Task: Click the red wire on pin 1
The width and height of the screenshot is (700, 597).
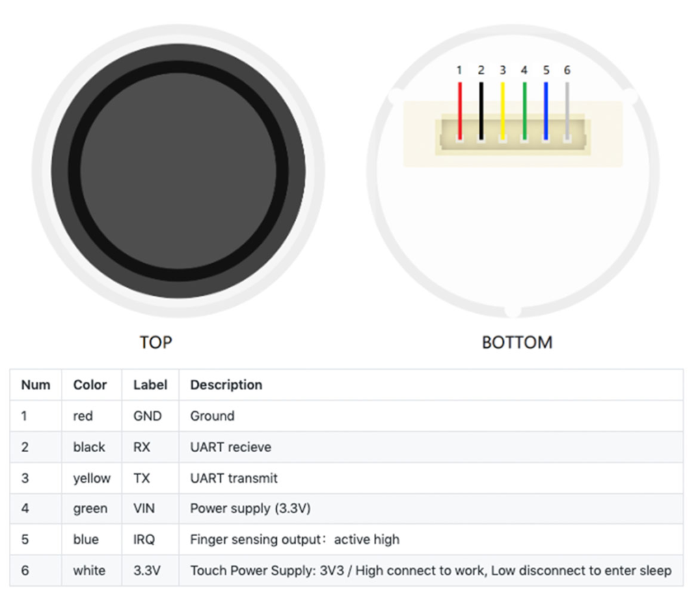Action: (459, 111)
